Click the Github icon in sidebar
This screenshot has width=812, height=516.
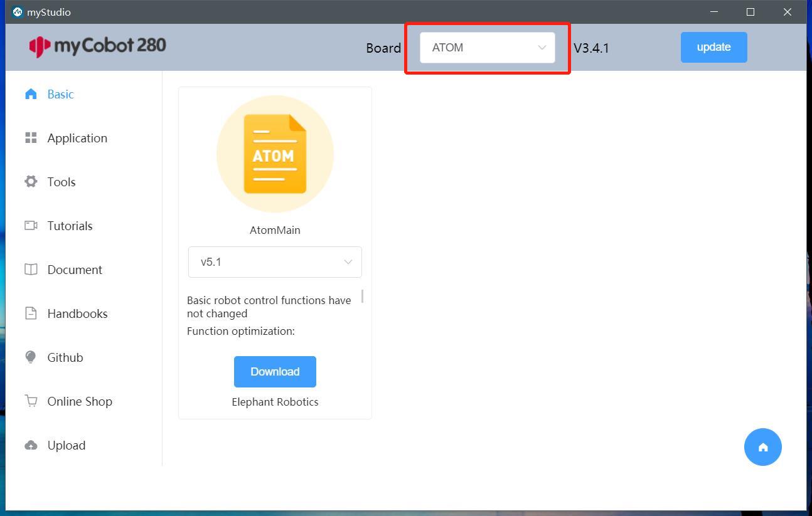[x=31, y=357]
